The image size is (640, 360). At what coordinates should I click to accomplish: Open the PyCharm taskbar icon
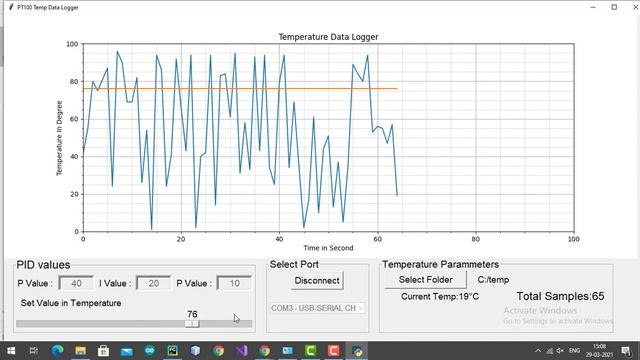pyautogui.click(x=172, y=351)
